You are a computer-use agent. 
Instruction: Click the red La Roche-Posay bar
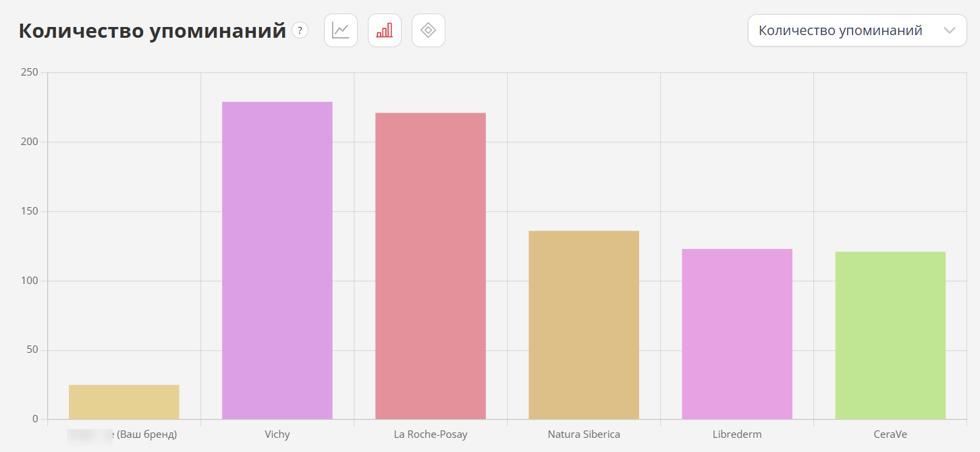pyautogui.click(x=431, y=266)
